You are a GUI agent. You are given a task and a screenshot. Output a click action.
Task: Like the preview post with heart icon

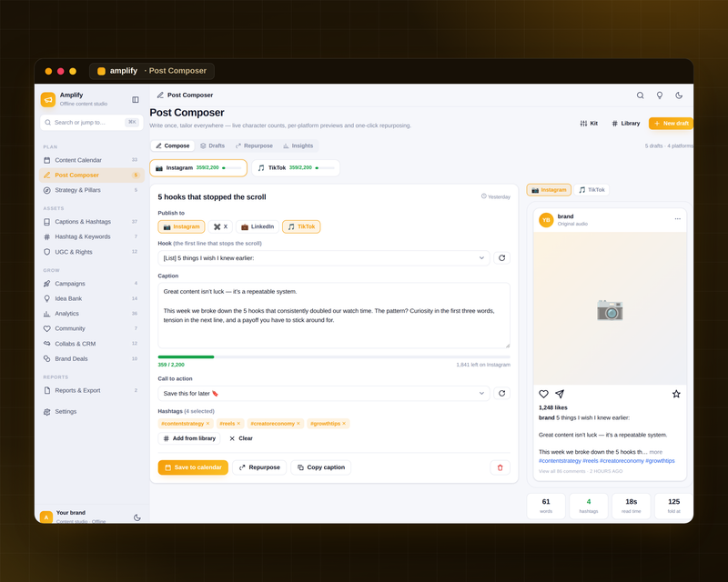(x=543, y=394)
